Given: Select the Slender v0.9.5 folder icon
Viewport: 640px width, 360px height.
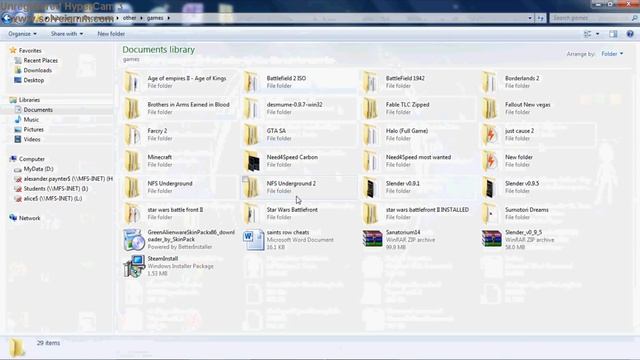Looking at the screenshot, I should click(x=489, y=187).
